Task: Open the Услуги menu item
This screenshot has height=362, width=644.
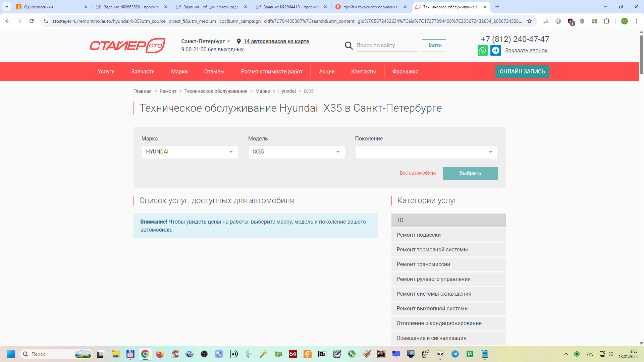Action: point(106,72)
